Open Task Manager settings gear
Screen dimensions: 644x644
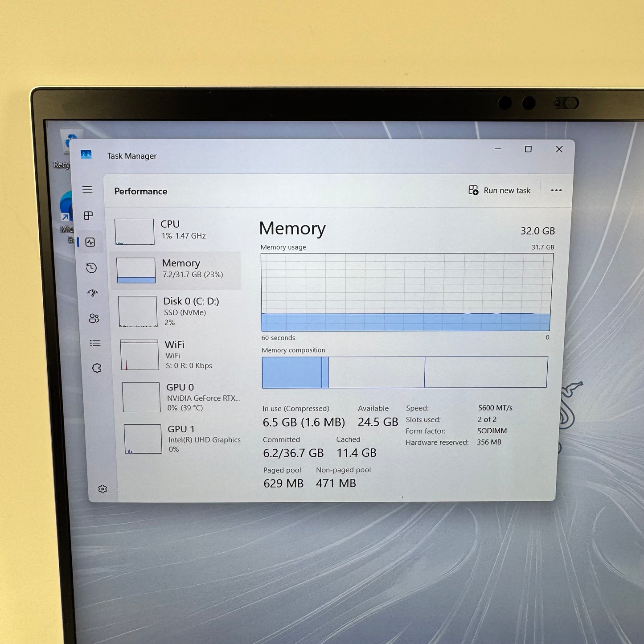[103, 489]
